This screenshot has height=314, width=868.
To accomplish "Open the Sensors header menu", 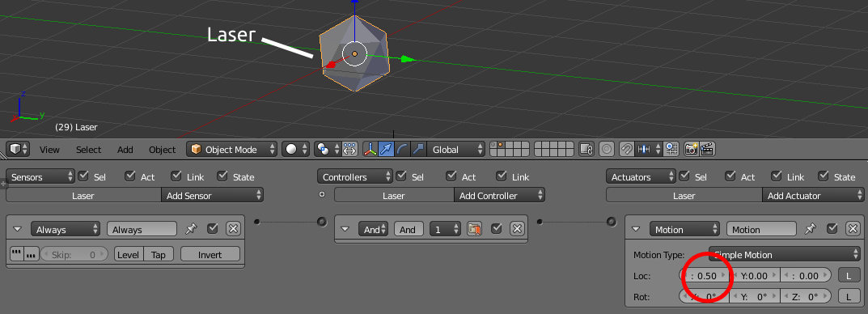I will click(x=40, y=176).
